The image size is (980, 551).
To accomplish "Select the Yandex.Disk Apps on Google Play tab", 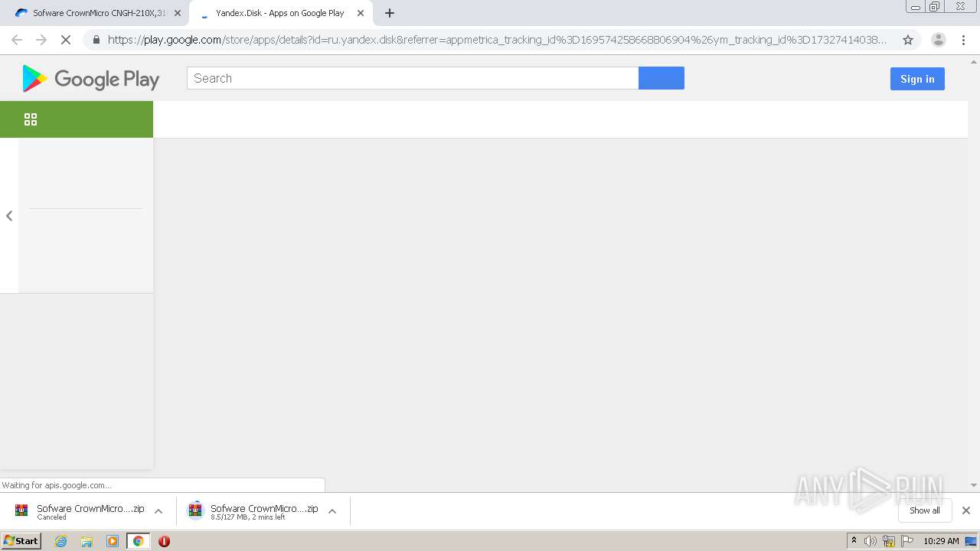I will [280, 13].
